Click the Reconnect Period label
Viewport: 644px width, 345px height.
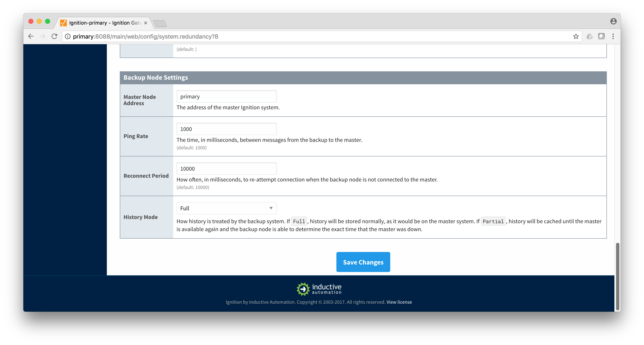(146, 176)
